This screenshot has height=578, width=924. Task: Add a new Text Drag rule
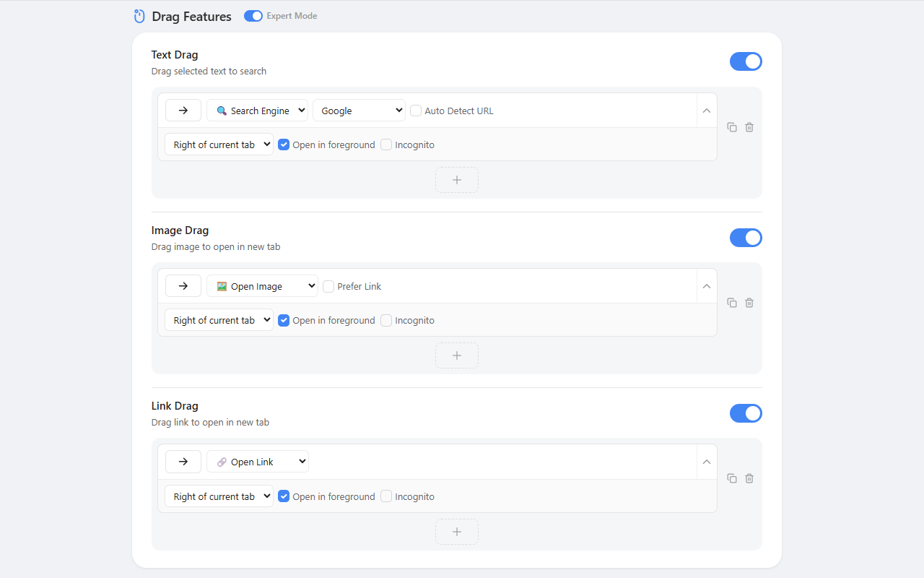[x=457, y=180]
